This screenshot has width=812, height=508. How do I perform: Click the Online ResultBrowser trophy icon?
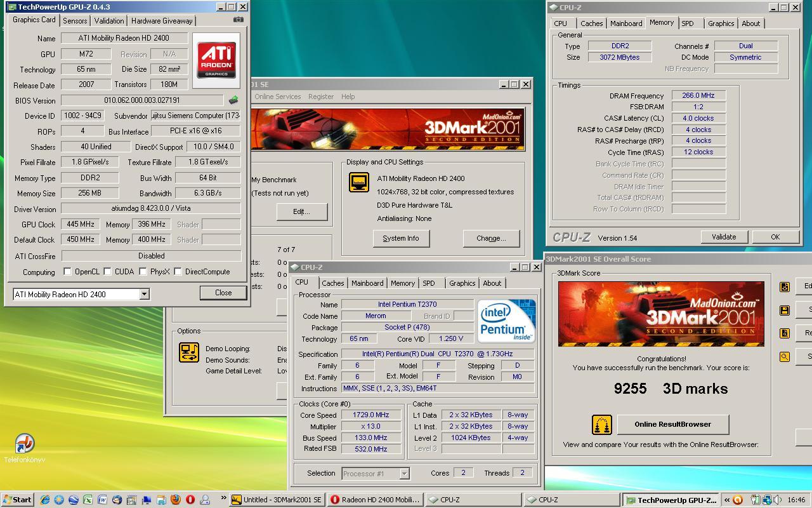(x=602, y=425)
